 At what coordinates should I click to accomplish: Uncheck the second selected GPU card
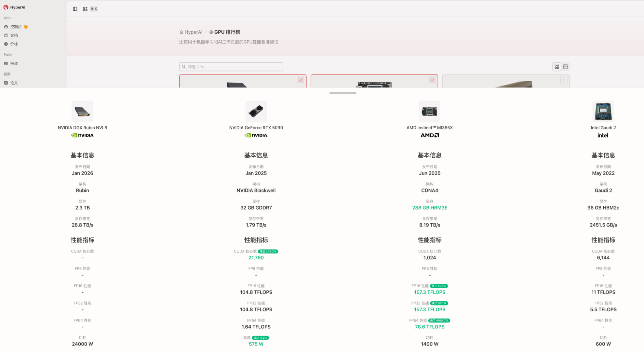432,80
